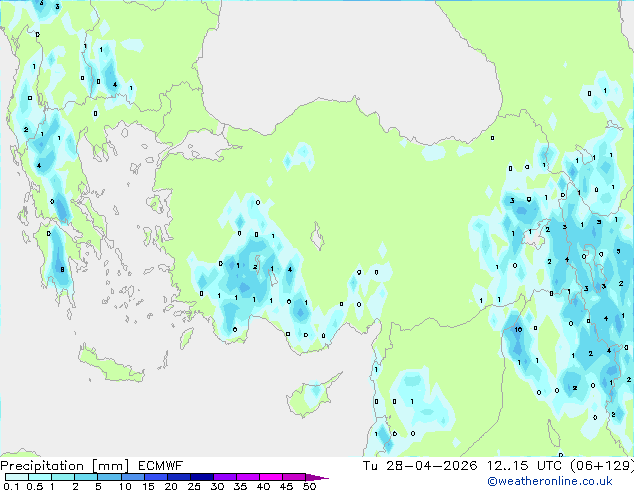Click the '10' precipitation value on map
Image resolution: width=634 pixels, height=490 pixels.
coord(518,329)
